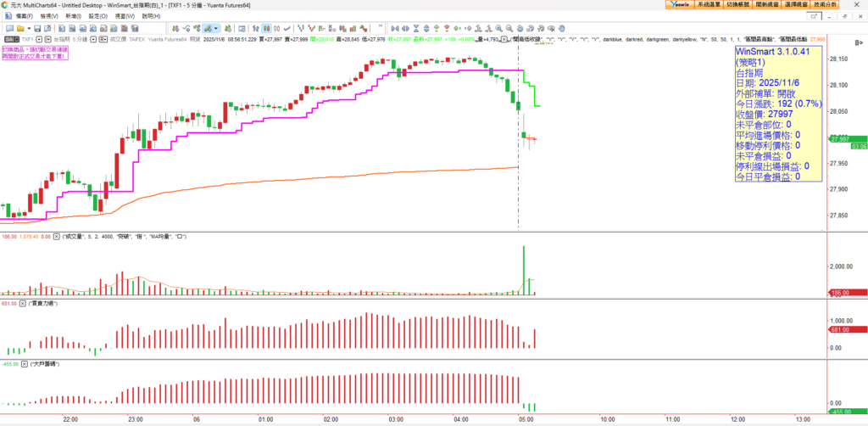868x426 pixels.
Task: Click the open folder toolbar icon
Action: point(19,28)
